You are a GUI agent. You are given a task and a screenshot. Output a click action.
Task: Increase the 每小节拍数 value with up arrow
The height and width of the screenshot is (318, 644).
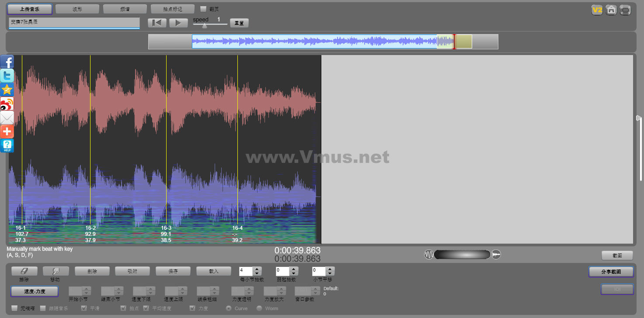click(257, 269)
